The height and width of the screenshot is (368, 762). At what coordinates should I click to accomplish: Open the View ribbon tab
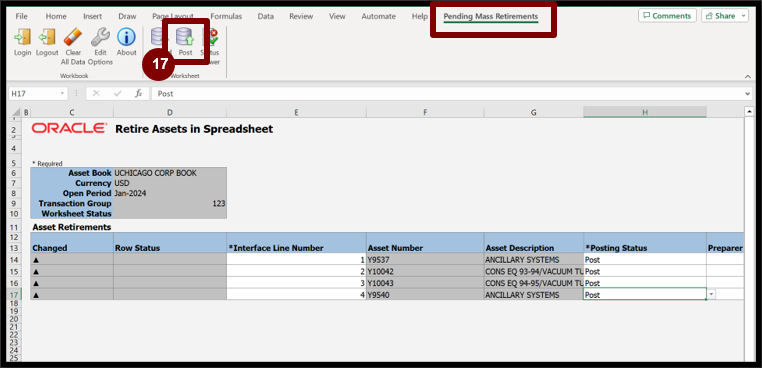tap(337, 16)
